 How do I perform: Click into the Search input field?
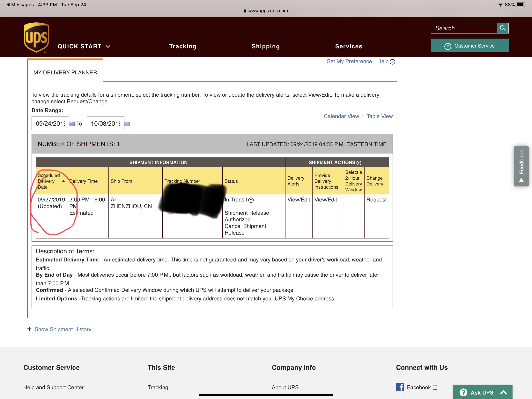(463, 28)
